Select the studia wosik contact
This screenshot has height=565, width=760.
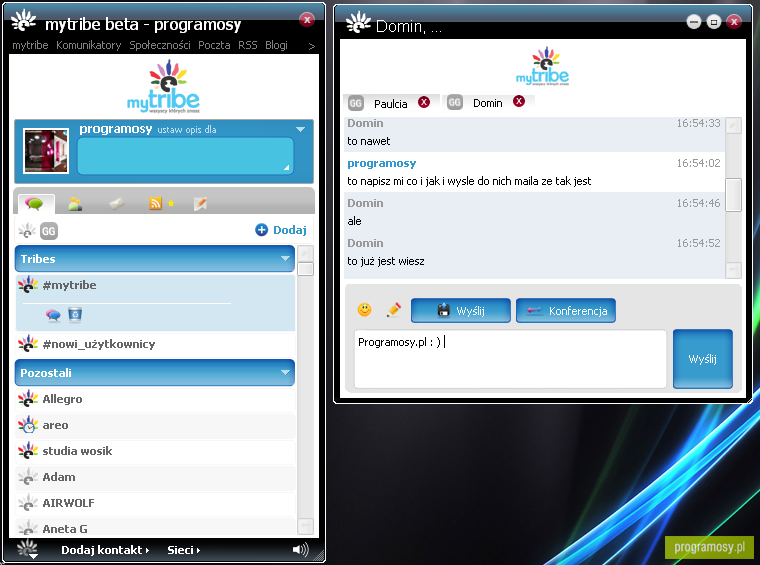point(155,451)
